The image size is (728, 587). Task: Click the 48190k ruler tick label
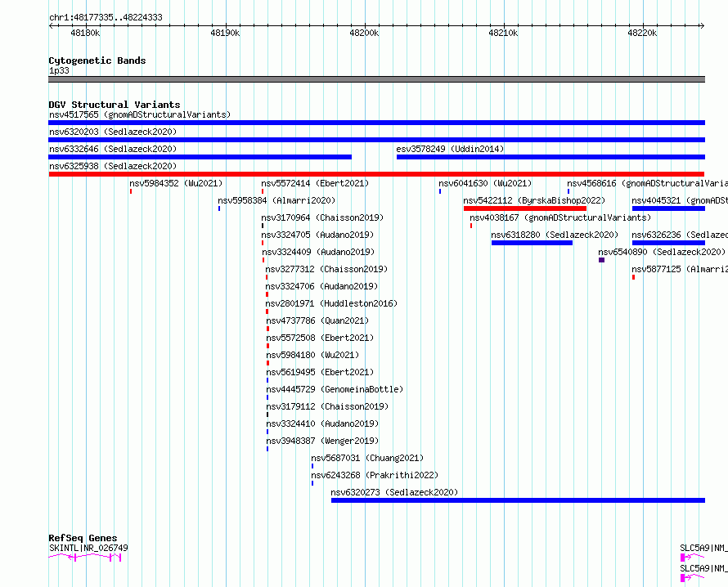pos(225,33)
